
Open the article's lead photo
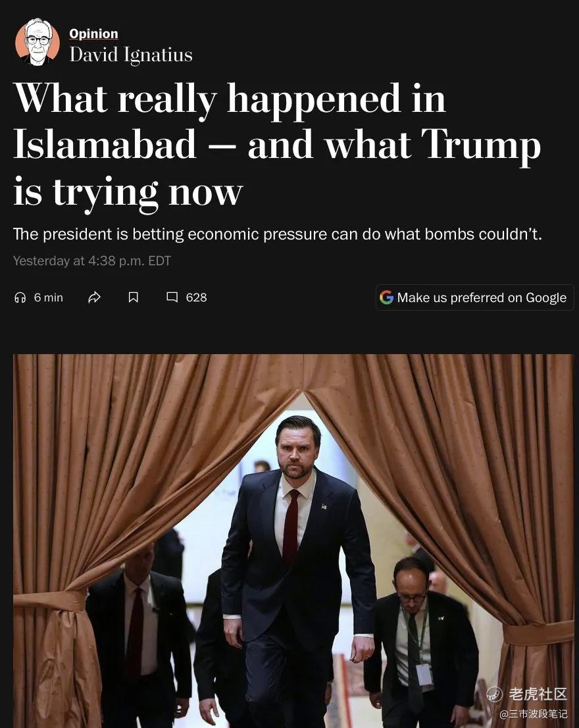pyautogui.click(x=293, y=541)
